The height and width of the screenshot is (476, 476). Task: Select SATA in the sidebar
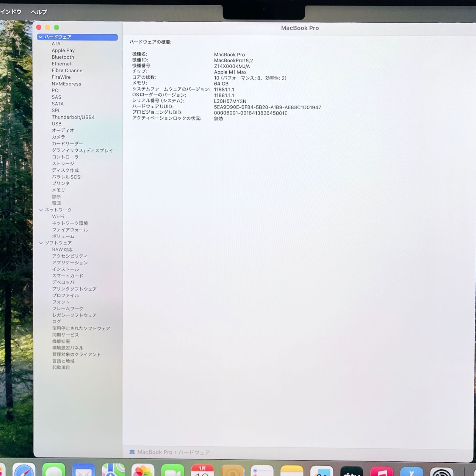(57, 104)
